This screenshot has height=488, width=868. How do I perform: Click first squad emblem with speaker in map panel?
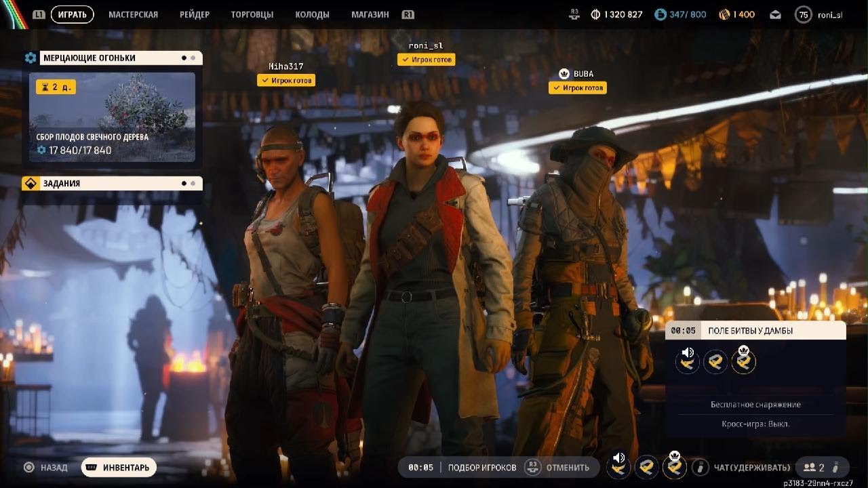688,361
